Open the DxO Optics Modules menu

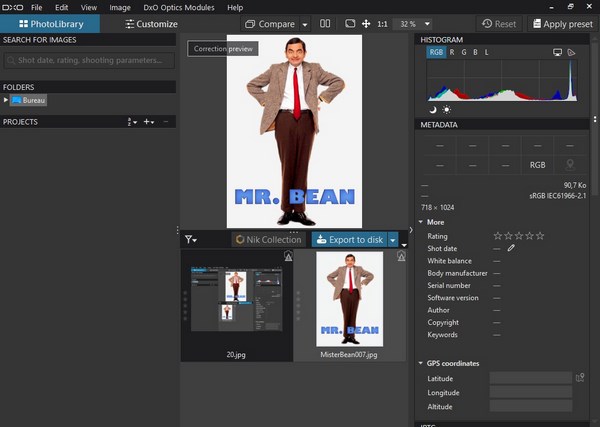click(x=179, y=7)
